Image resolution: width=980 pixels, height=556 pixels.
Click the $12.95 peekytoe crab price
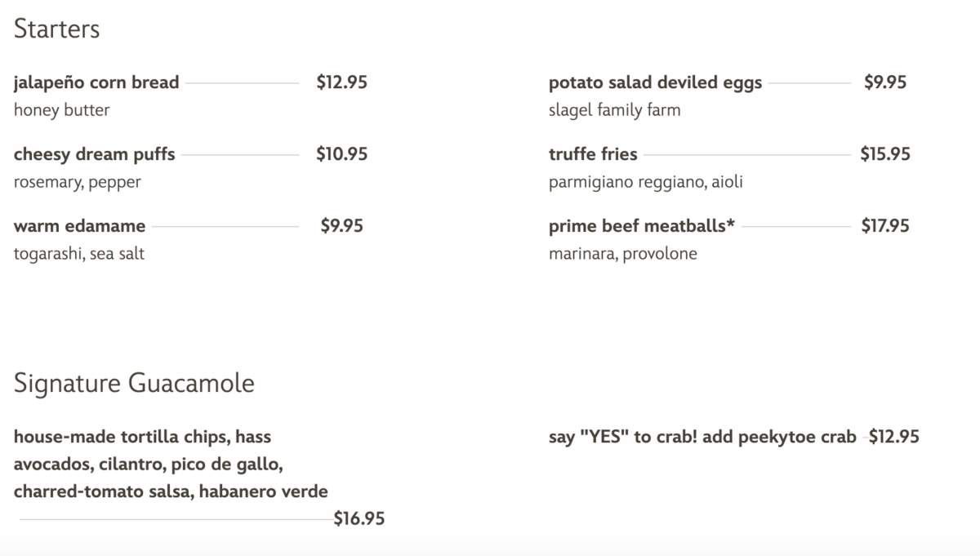[894, 437]
